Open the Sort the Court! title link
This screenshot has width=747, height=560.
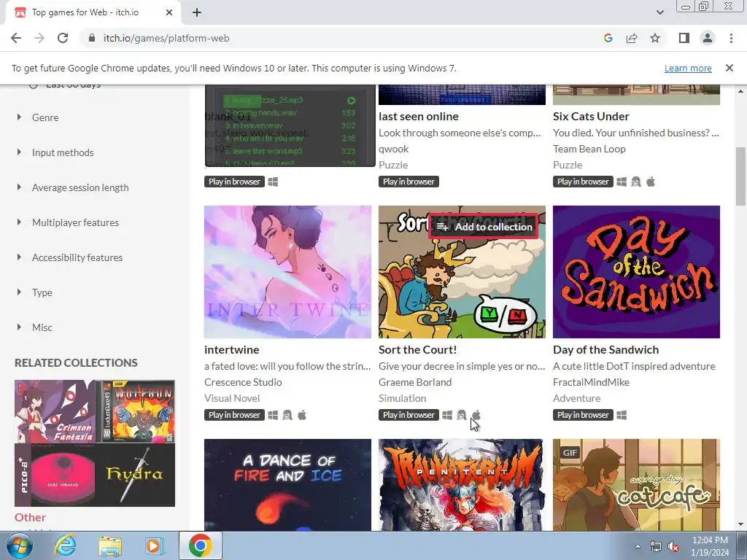click(x=417, y=349)
